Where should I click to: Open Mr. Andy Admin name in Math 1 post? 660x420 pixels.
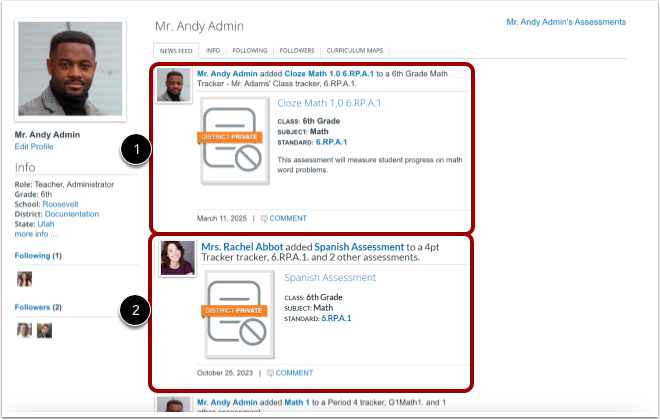227,402
